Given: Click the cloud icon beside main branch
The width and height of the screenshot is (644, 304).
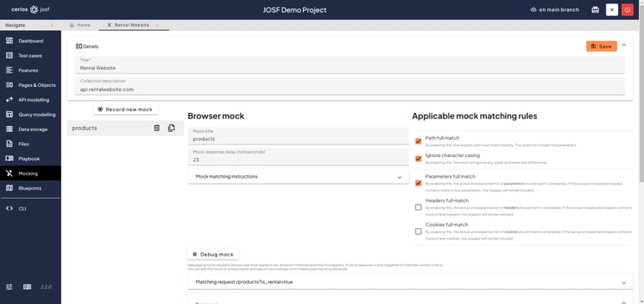Looking at the screenshot, I should coord(534,9).
